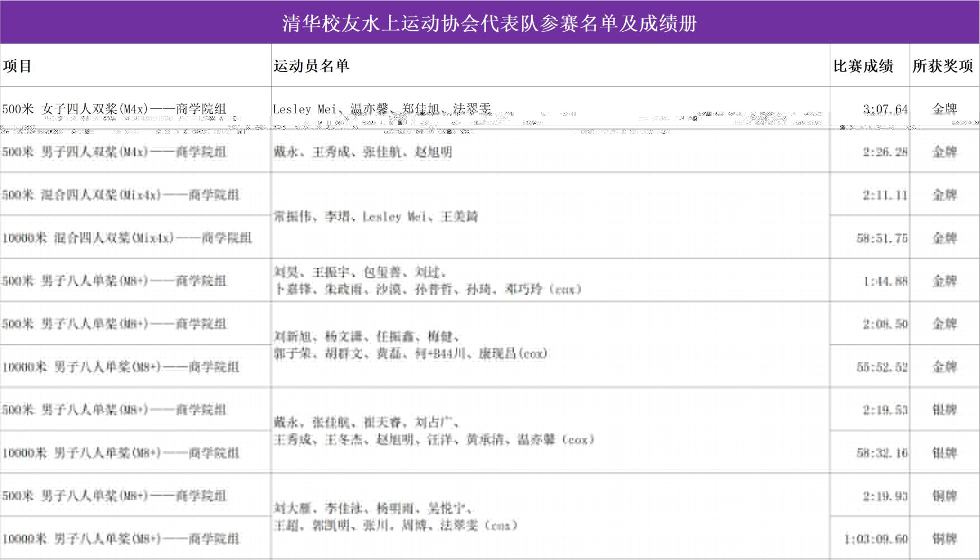Click the 男子八人单桨 event cell scoring 55:52.52
Image resolution: width=980 pixels, height=560 pixels.
point(136,366)
